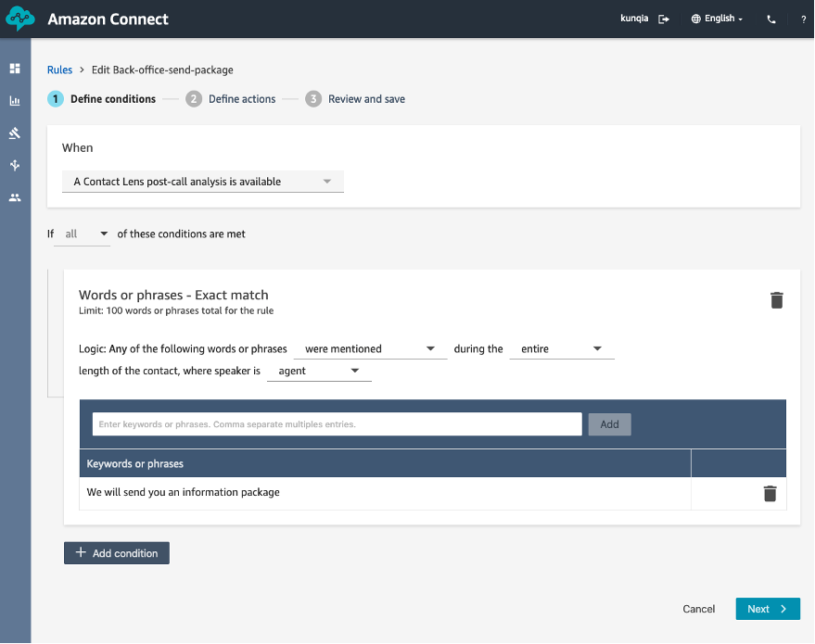
Task: Click 'Words or phrases - Exact match' heading
Action: [173, 295]
